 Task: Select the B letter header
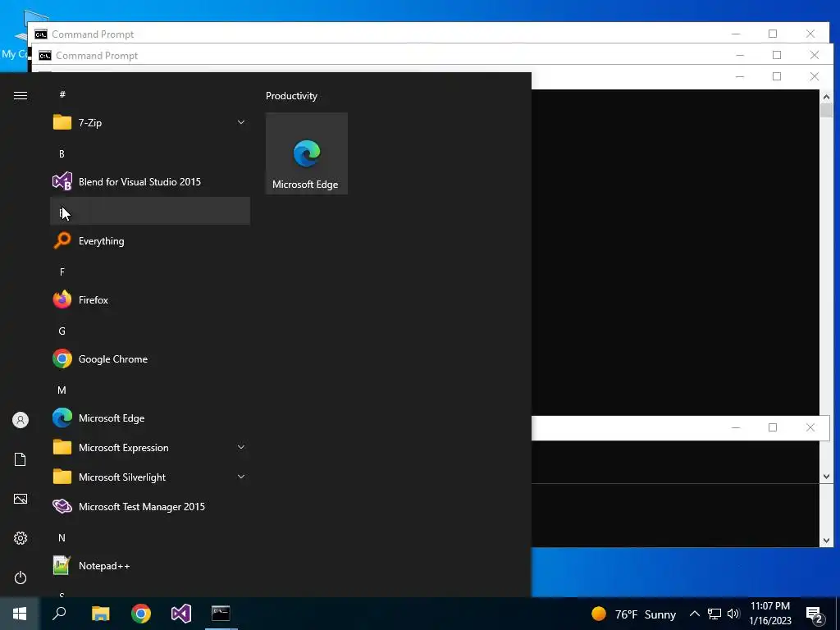pyautogui.click(x=62, y=153)
